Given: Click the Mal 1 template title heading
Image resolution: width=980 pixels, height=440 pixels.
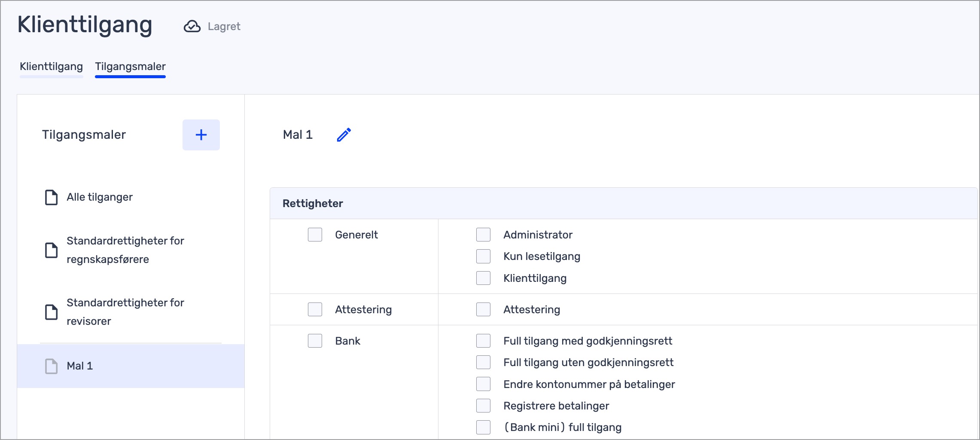Looking at the screenshot, I should pyautogui.click(x=298, y=135).
